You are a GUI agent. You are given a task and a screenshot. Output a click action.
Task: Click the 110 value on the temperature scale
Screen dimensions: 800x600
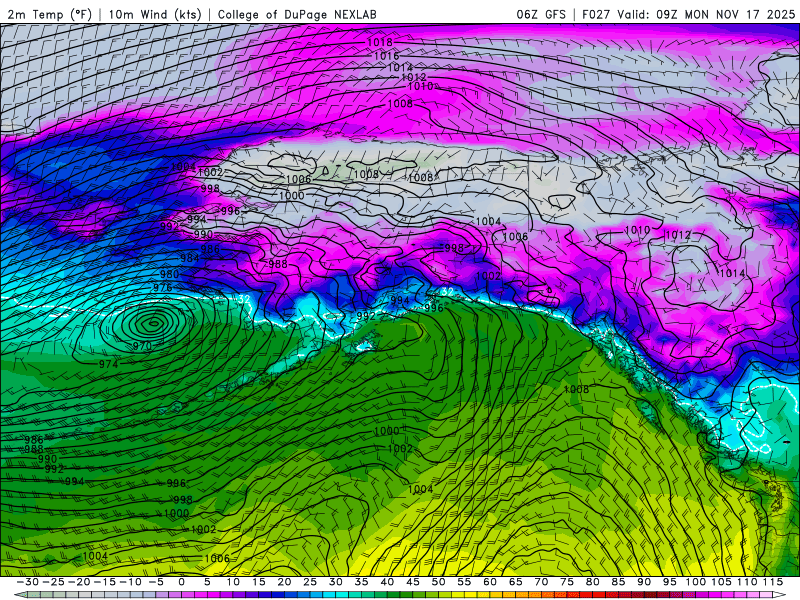coord(747,582)
